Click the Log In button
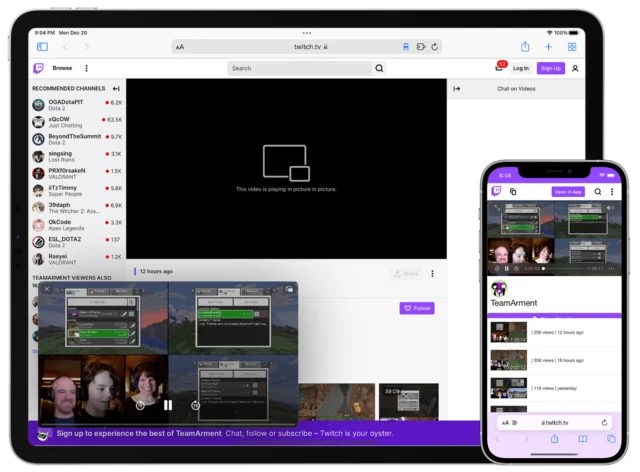Image resolution: width=640 pixels, height=472 pixels. point(521,68)
